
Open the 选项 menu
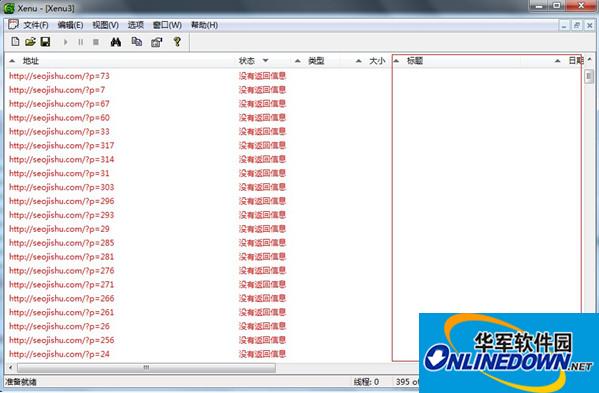click(x=136, y=25)
